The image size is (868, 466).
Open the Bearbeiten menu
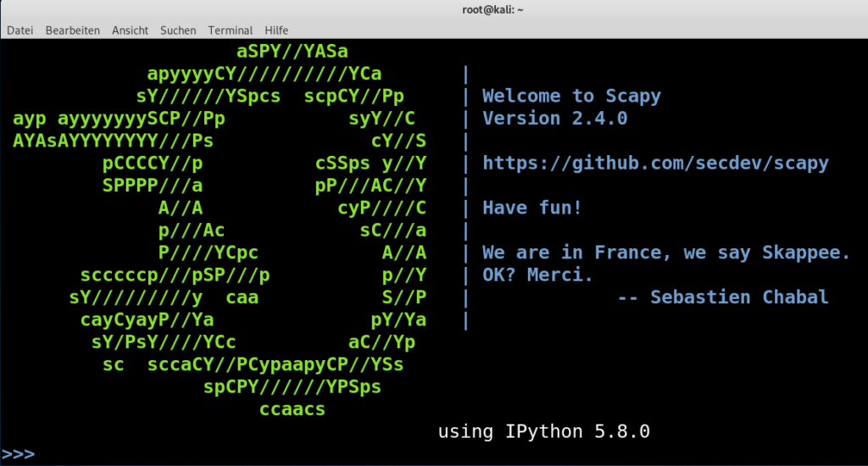73,31
